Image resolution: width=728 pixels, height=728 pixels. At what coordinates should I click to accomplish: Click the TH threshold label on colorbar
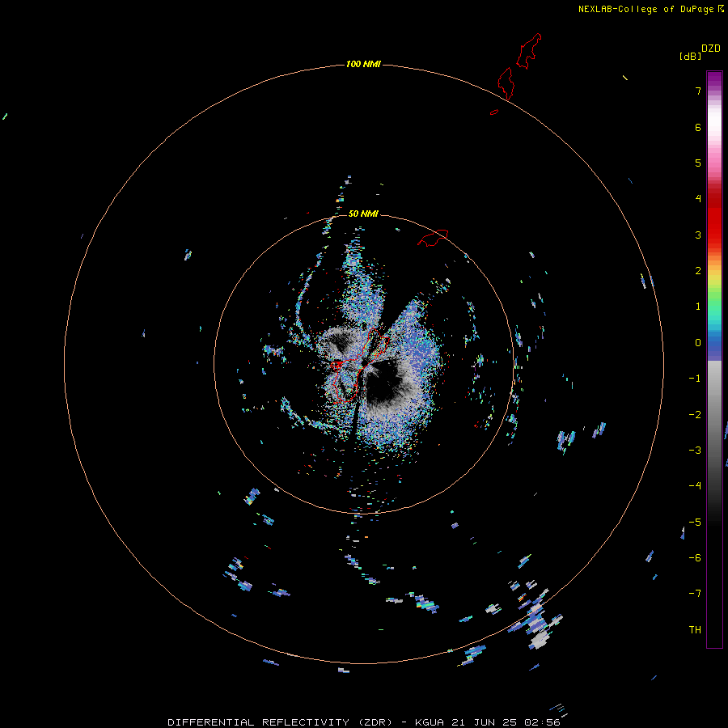(x=695, y=630)
